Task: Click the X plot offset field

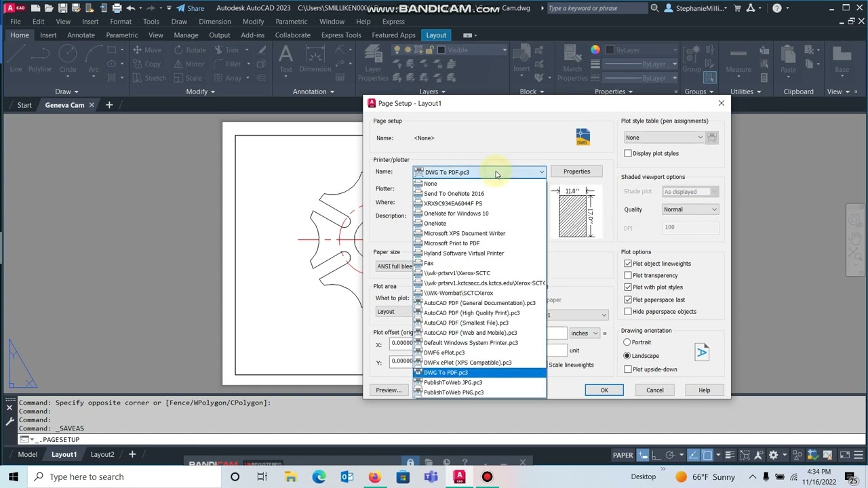Action: (401, 344)
